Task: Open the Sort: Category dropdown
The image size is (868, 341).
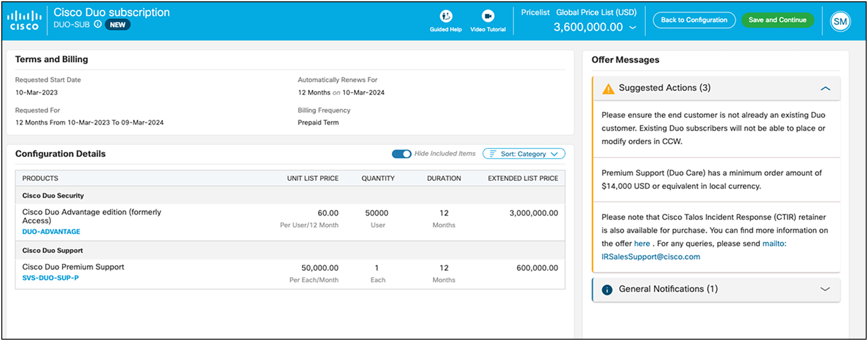Action: coord(524,154)
